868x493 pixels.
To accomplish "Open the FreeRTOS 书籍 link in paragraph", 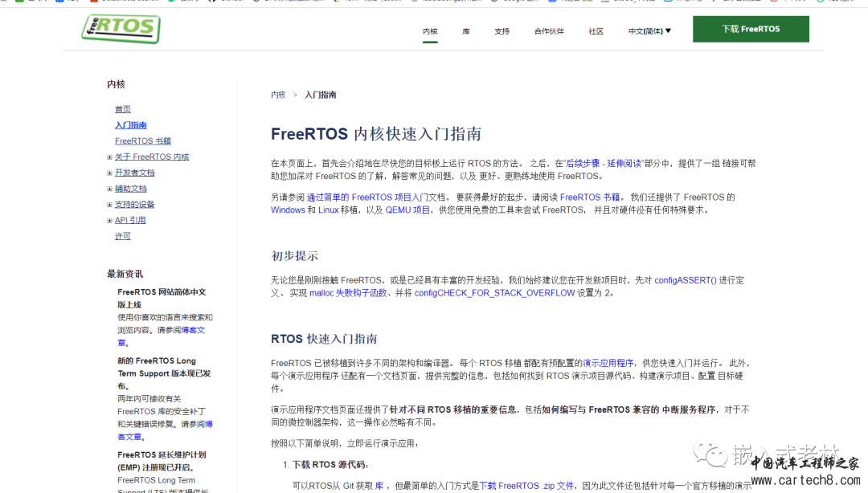I will (590, 197).
